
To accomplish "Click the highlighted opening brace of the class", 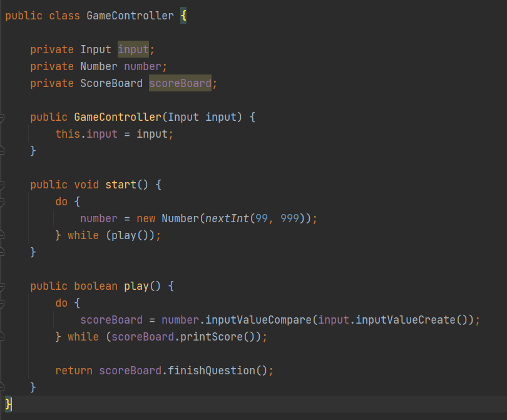I will [x=183, y=16].
